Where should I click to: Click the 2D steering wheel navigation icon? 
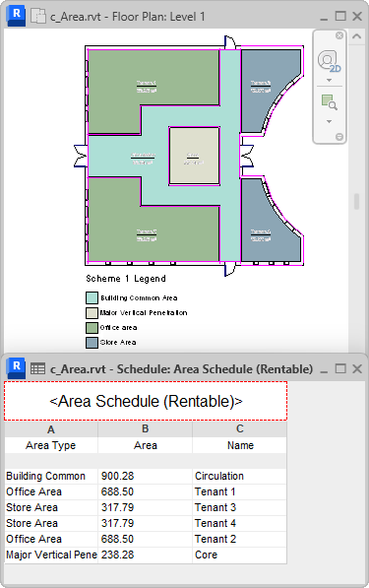click(329, 61)
